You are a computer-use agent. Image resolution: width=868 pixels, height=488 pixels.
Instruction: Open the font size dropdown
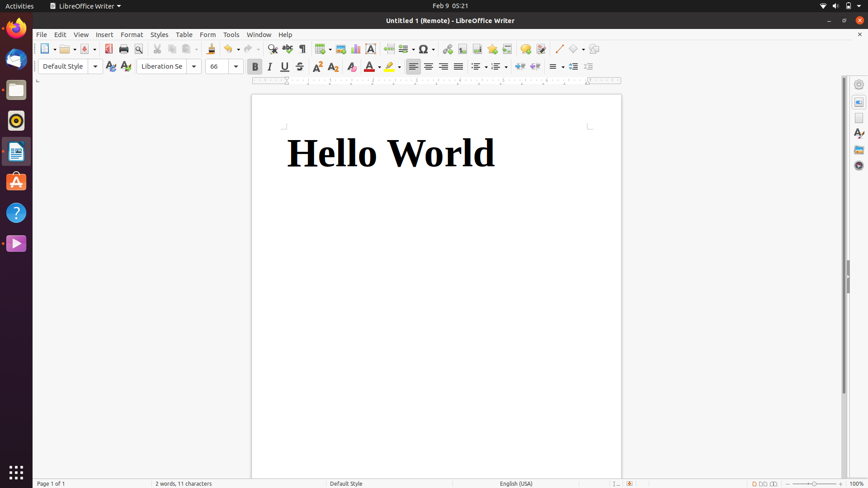tap(236, 66)
